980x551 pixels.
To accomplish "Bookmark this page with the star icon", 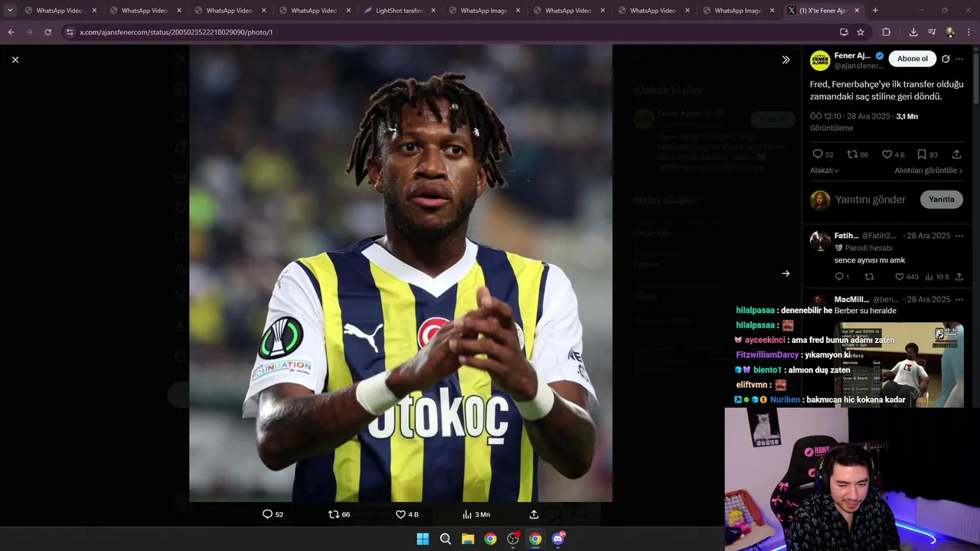I will point(861,32).
